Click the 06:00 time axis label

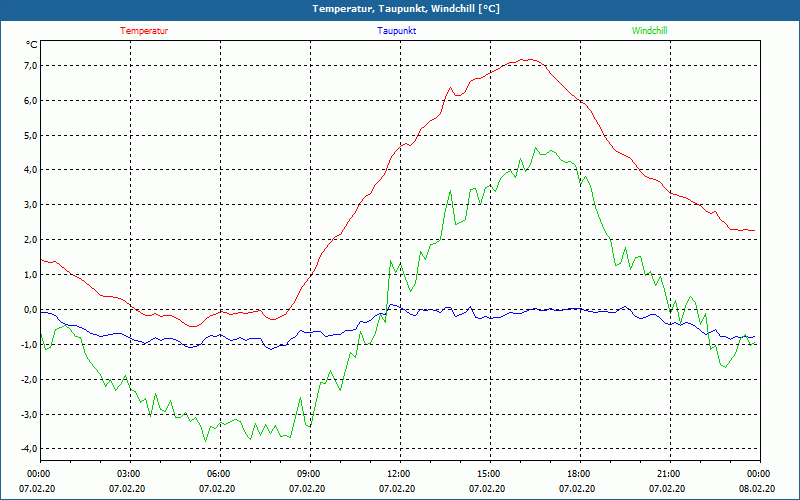pos(220,474)
